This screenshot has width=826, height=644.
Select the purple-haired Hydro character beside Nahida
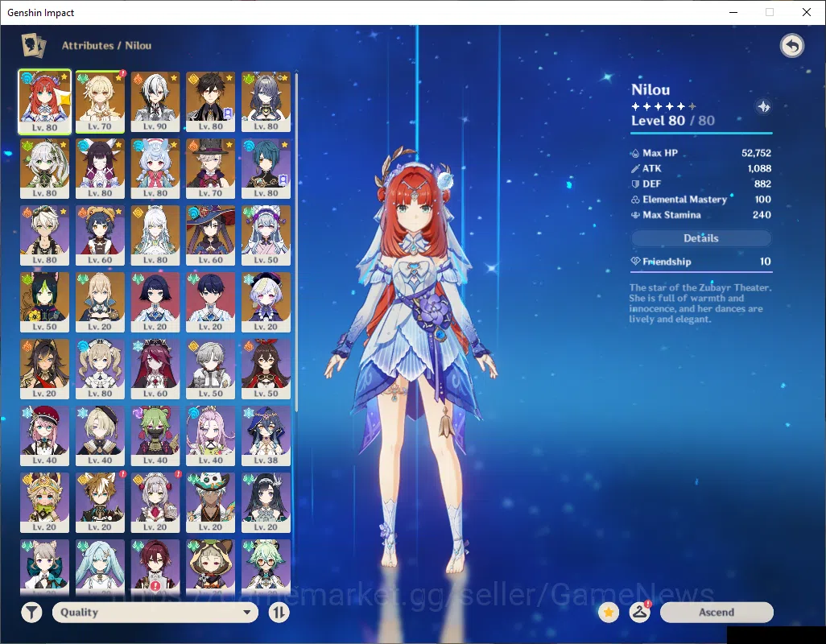click(100, 168)
